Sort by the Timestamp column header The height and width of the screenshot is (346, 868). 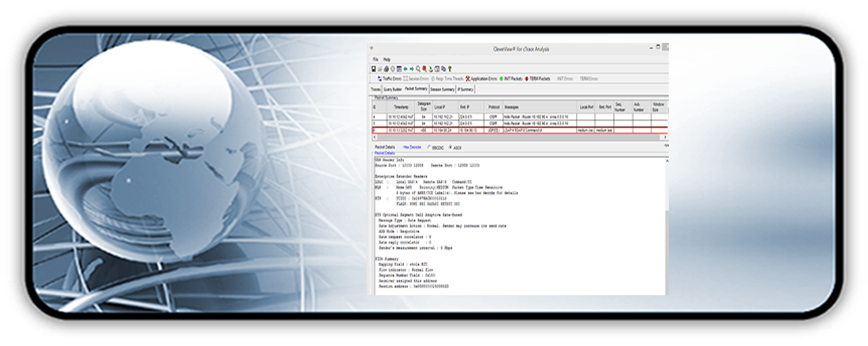(401, 107)
